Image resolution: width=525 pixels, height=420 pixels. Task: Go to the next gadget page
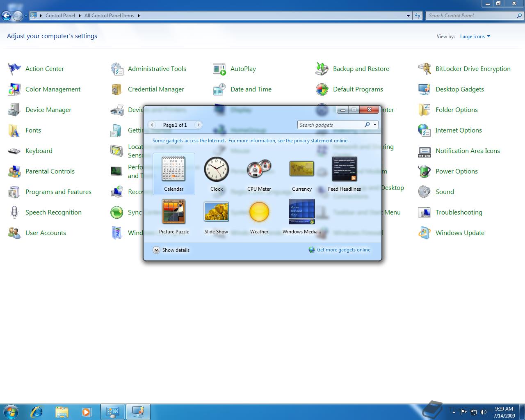198,125
